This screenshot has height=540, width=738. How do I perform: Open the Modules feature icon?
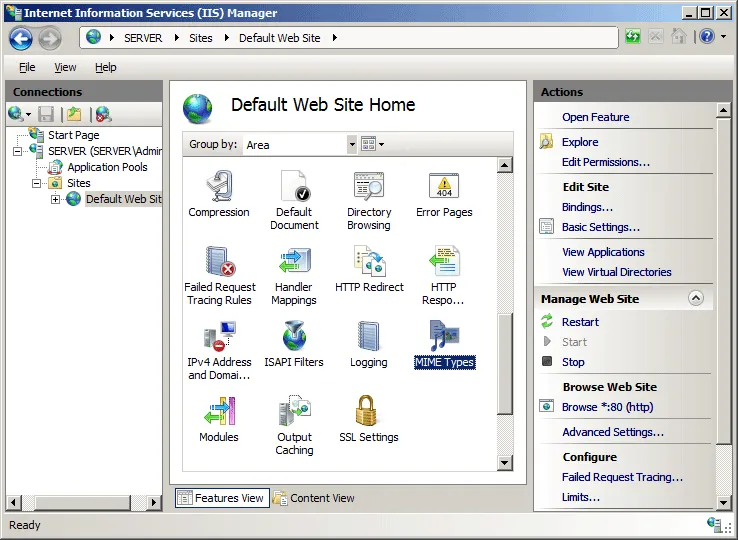coord(219,411)
